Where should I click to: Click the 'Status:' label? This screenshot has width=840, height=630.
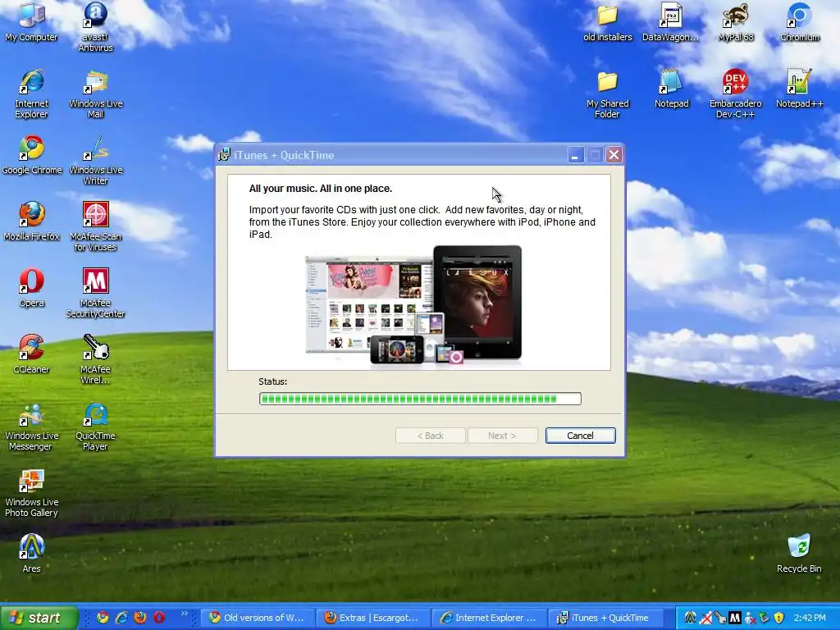coord(272,381)
